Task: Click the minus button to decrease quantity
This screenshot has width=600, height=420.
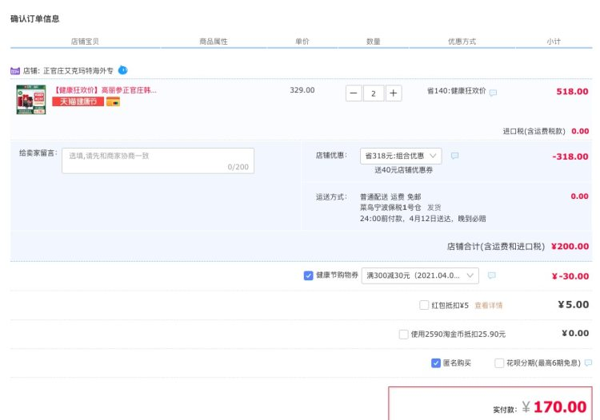Action: tap(354, 93)
